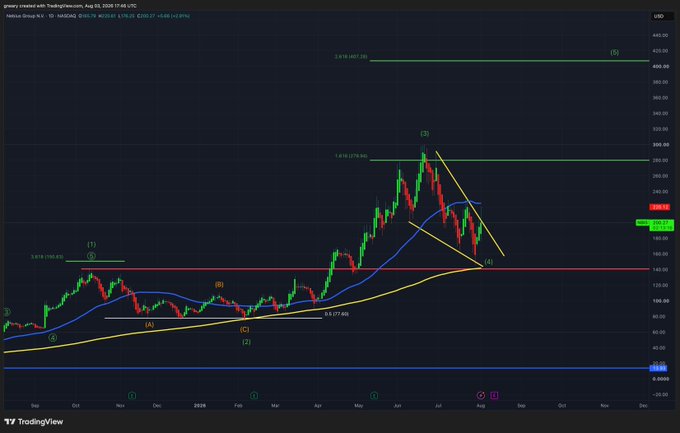Select the blue horizontal line near 13.93

pos(326,368)
